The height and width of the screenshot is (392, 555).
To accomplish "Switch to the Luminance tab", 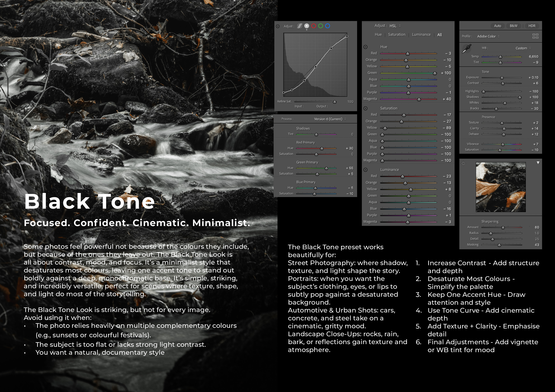I will click(x=421, y=35).
